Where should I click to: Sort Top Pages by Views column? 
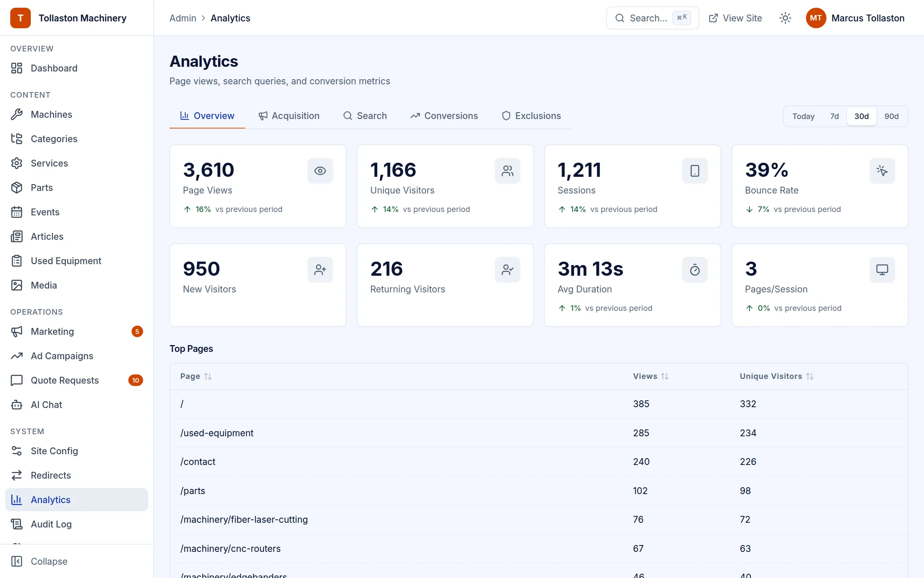click(651, 376)
